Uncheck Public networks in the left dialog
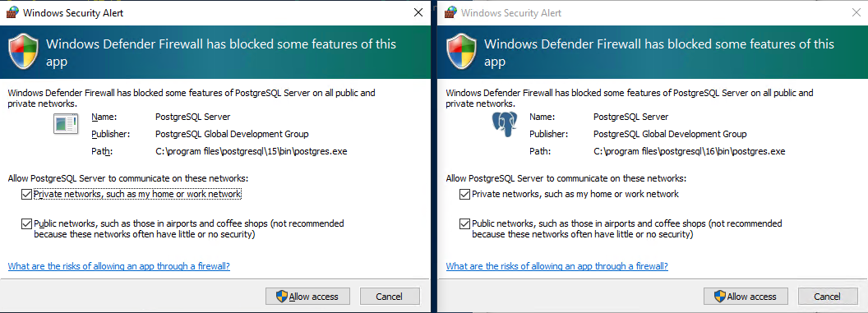The height and width of the screenshot is (313, 868). 26,224
